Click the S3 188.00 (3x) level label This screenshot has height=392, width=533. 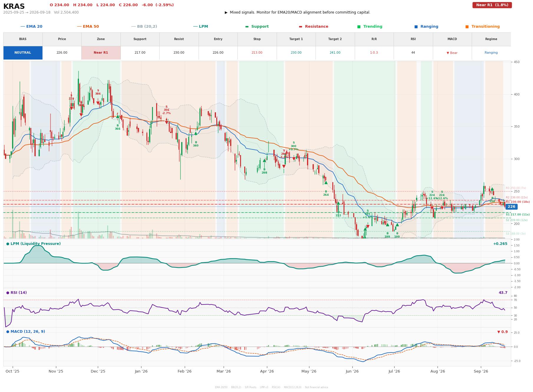coord(516,234)
